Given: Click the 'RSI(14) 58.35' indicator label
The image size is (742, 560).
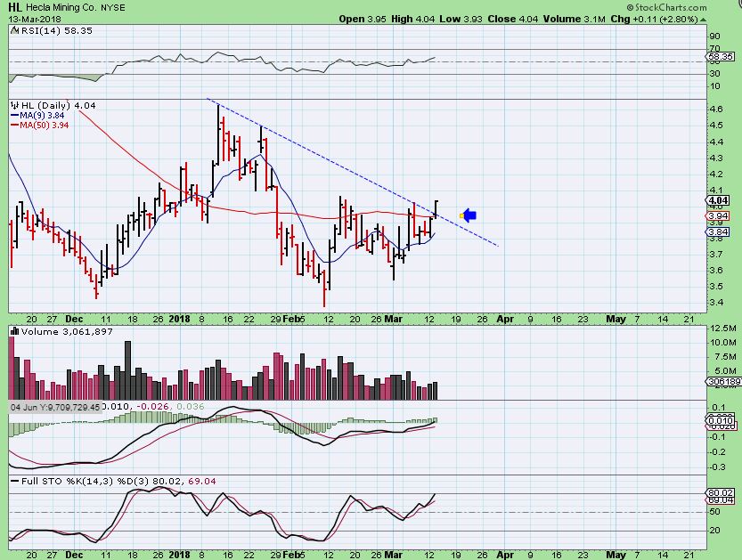Looking at the screenshot, I should point(56,31).
